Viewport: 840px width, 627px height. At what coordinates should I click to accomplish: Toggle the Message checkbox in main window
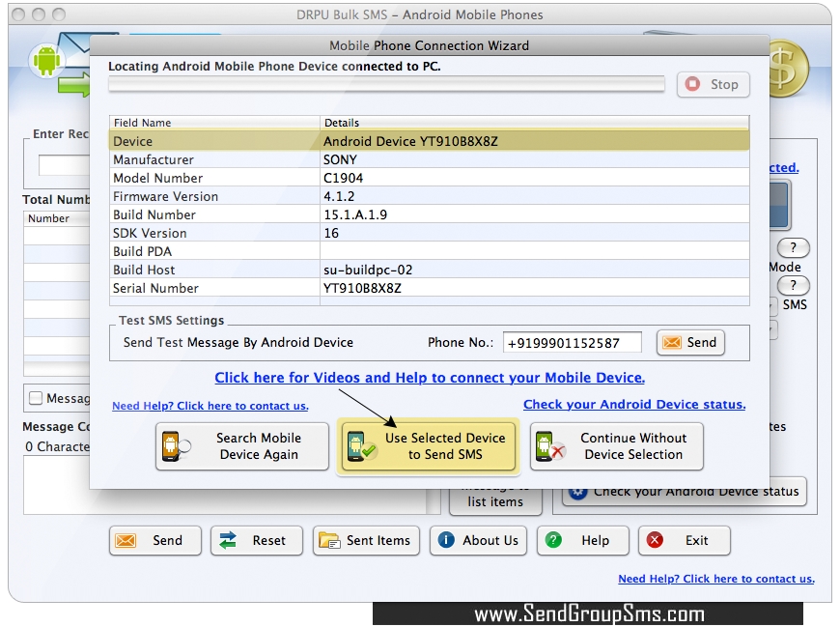tap(36, 398)
